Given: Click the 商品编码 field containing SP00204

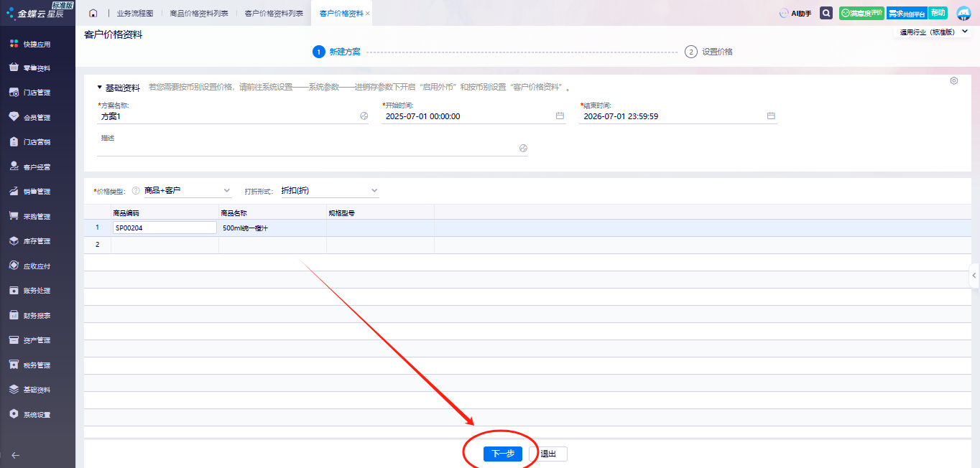Looking at the screenshot, I should pos(164,228).
